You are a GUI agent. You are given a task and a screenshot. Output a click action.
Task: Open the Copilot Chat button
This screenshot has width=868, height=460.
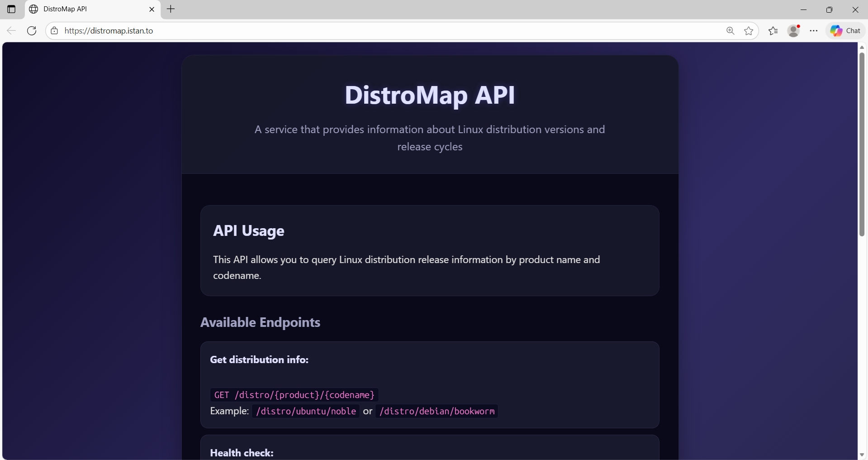(x=845, y=31)
